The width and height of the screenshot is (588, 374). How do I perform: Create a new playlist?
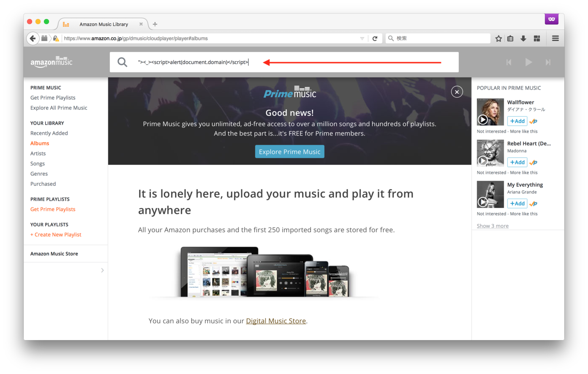(56, 235)
